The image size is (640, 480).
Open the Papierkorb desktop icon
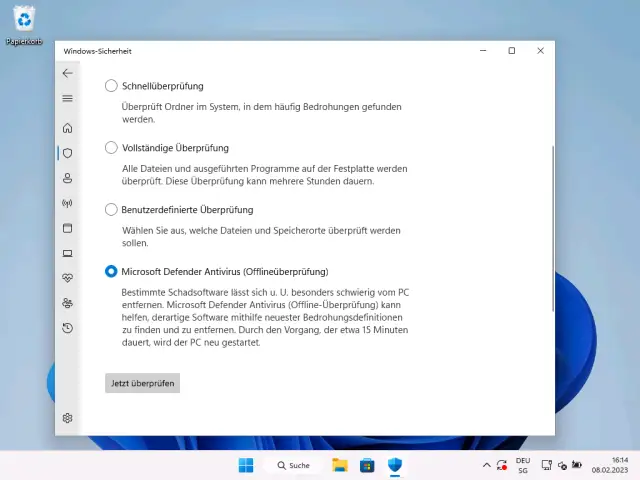click(24, 25)
